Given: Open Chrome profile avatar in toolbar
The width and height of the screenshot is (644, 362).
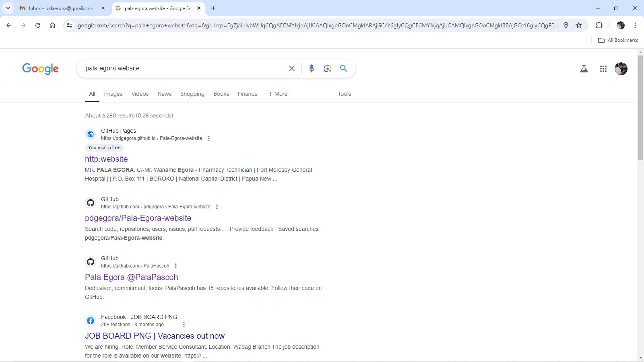Looking at the screenshot, I should pos(621,25).
